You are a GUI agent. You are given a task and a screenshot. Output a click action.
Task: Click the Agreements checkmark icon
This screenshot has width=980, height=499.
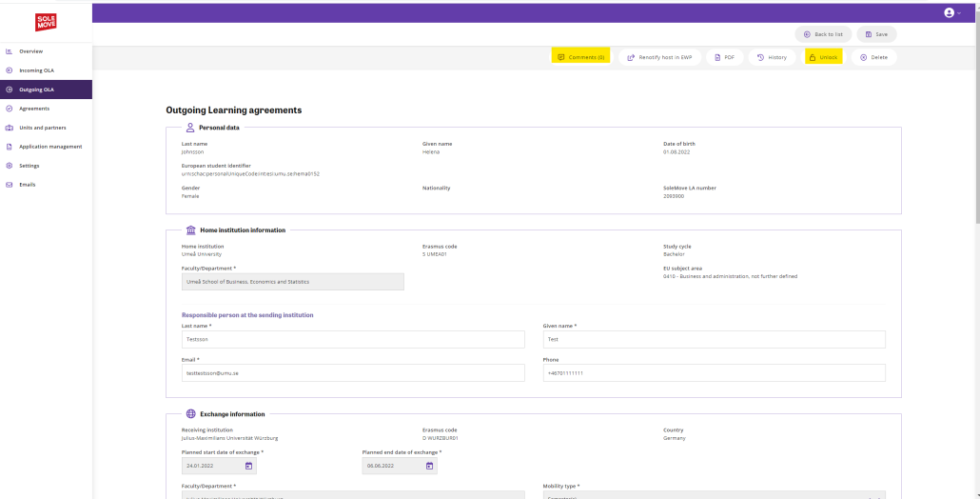[9, 109]
